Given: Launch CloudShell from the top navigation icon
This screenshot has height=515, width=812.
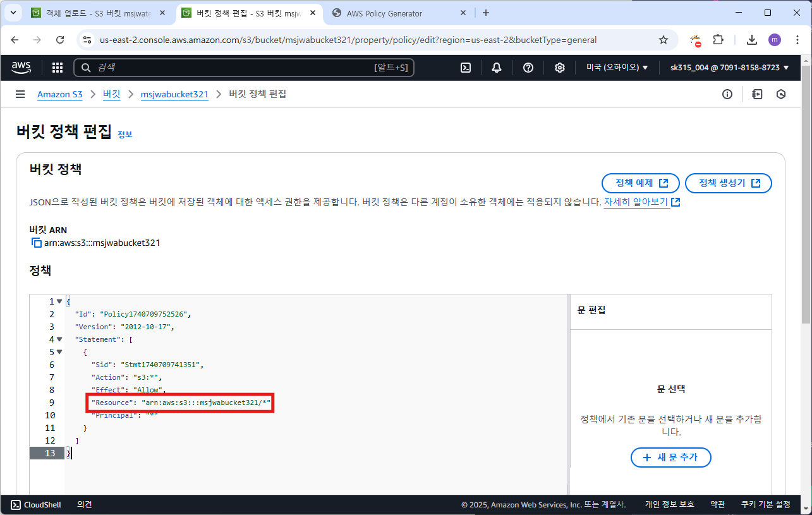Looking at the screenshot, I should pyautogui.click(x=466, y=68).
